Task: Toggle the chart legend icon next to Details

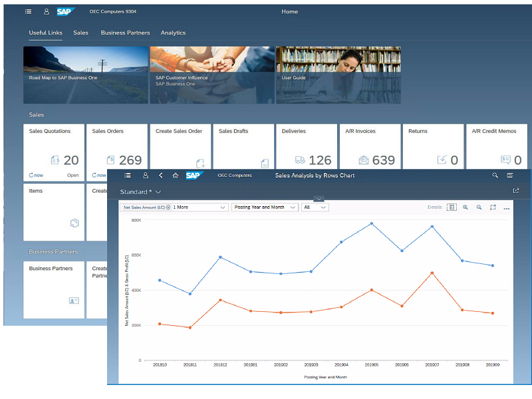Action: click(x=452, y=207)
